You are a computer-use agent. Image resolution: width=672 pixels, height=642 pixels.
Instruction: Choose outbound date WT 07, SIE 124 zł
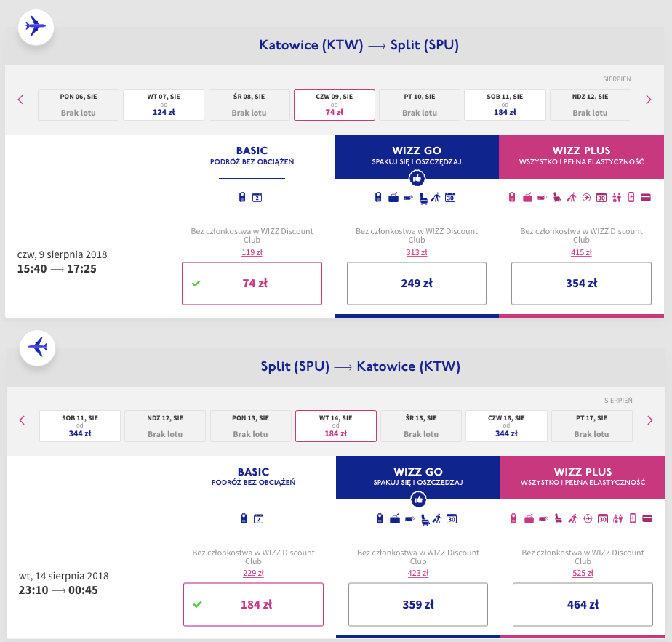coord(164,105)
